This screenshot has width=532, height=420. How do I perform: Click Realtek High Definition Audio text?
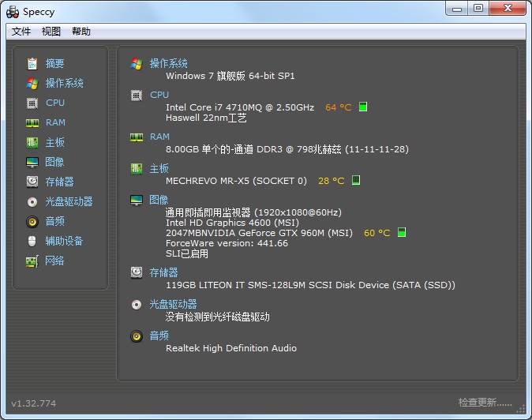point(231,348)
